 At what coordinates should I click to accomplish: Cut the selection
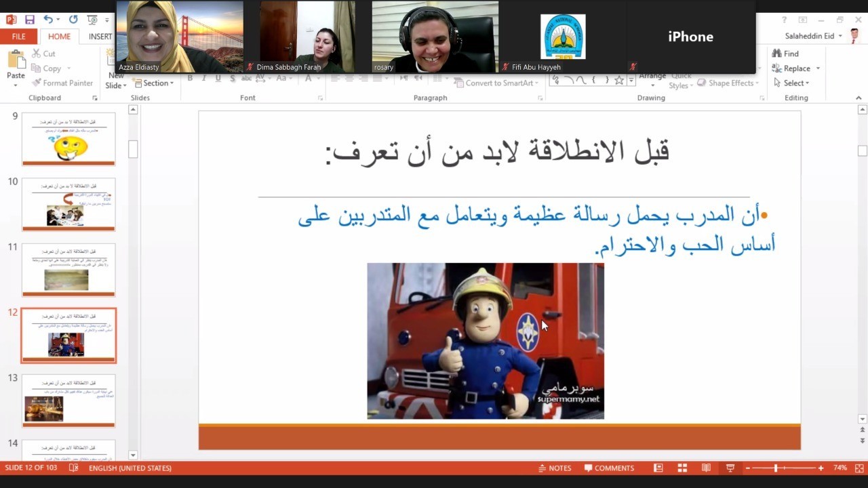click(43, 54)
